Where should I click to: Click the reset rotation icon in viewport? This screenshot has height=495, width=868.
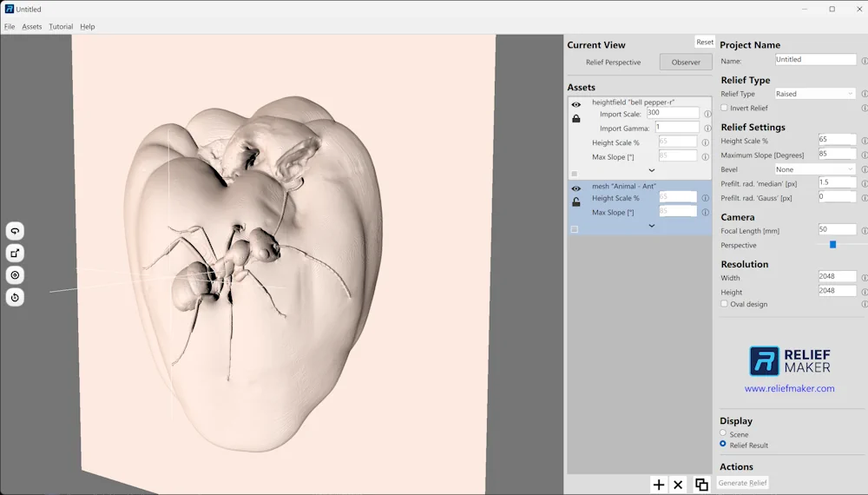pos(15,297)
